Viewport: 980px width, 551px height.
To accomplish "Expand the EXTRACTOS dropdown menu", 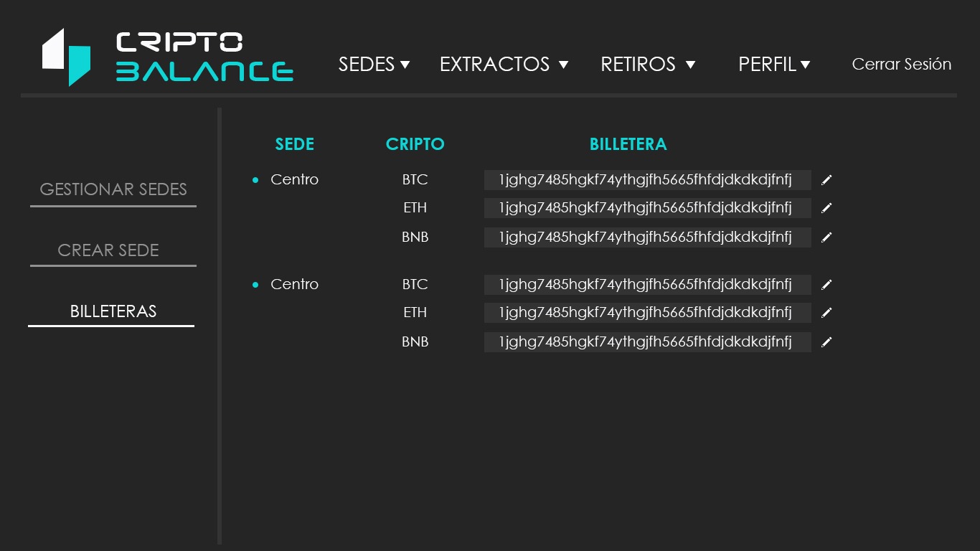I will [x=504, y=65].
